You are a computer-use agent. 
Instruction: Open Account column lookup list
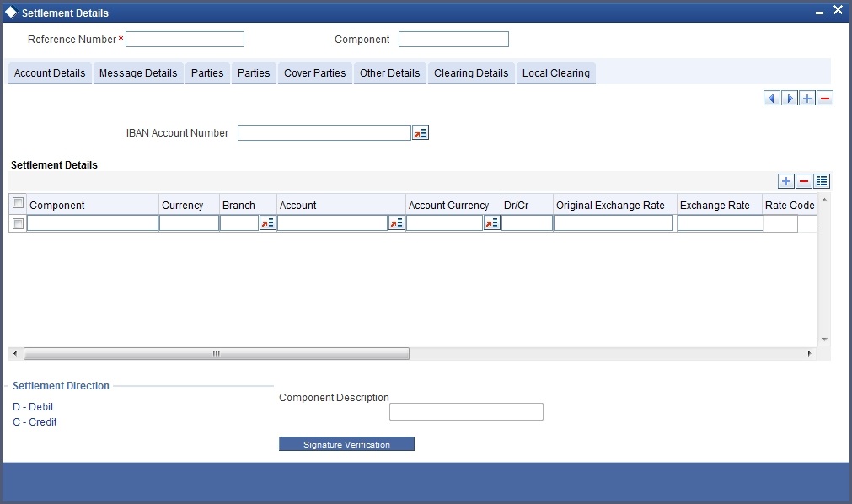click(397, 223)
